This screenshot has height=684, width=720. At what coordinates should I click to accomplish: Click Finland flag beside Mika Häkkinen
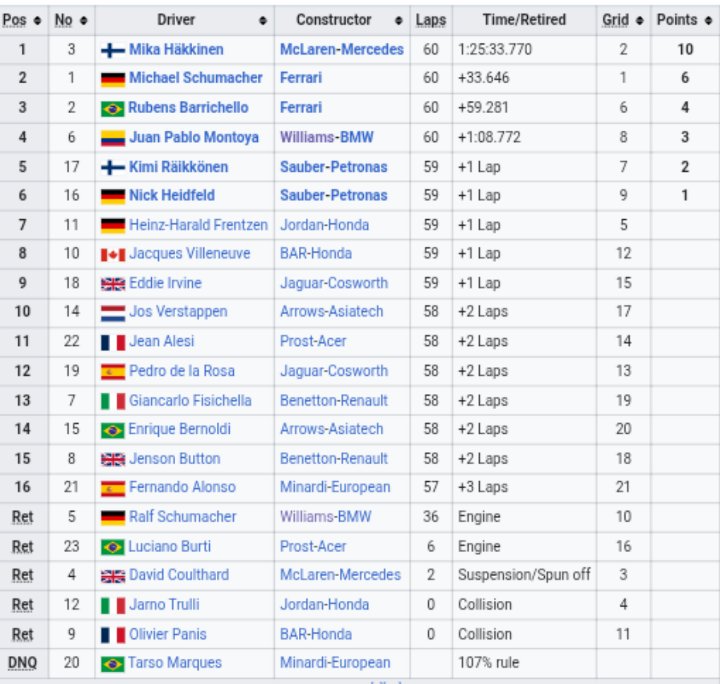[113, 50]
